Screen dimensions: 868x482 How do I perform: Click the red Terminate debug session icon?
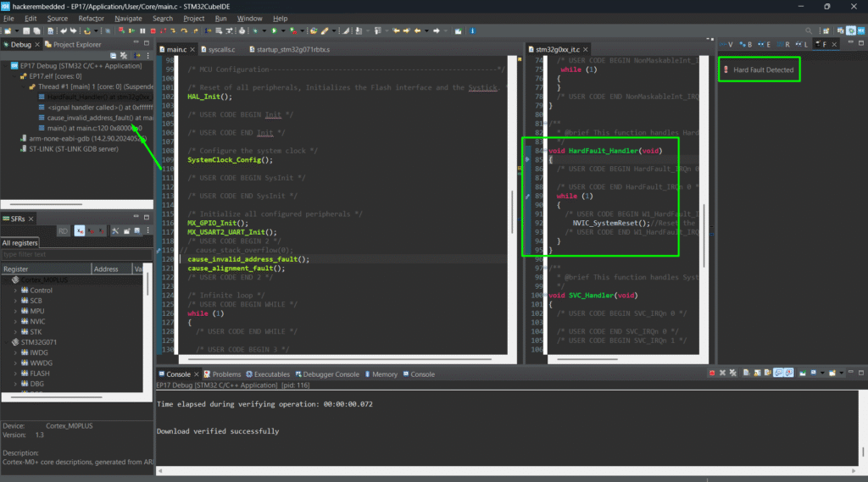[x=152, y=30]
